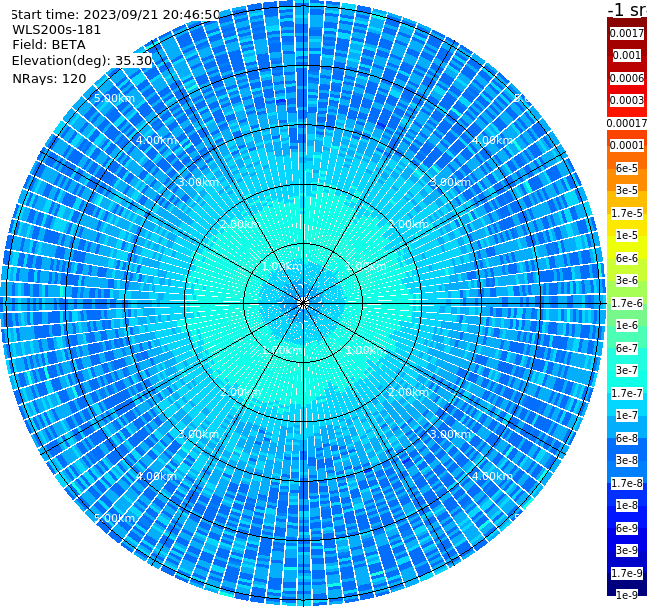Click the 4.00km range label in southeast sector

coord(492,476)
